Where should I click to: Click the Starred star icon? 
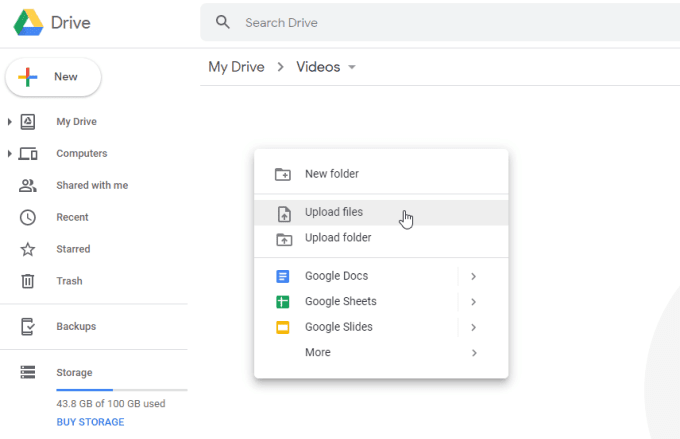coord(28,249)
